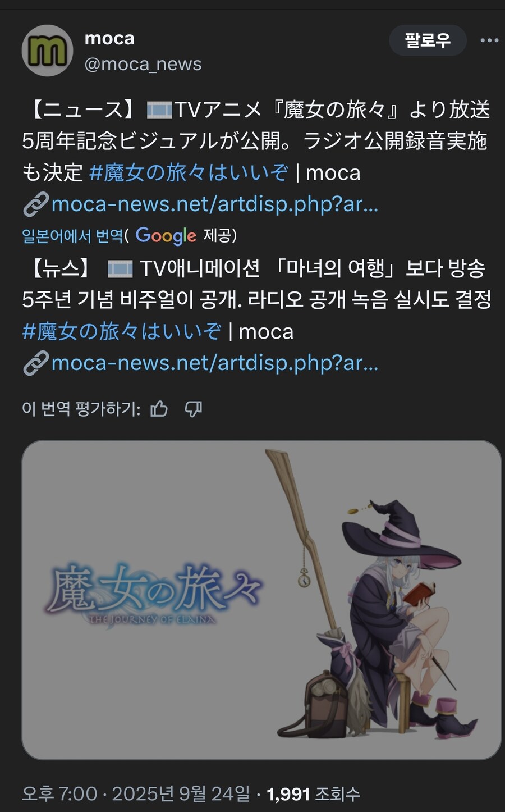
Task: Tap the 팔로우 follow button
Action: [428, 40]
